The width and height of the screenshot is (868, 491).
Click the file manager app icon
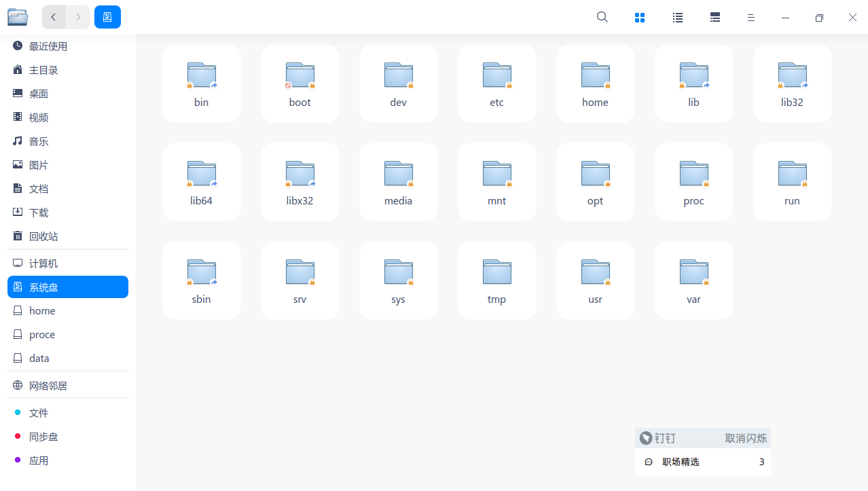coord(18,17)
